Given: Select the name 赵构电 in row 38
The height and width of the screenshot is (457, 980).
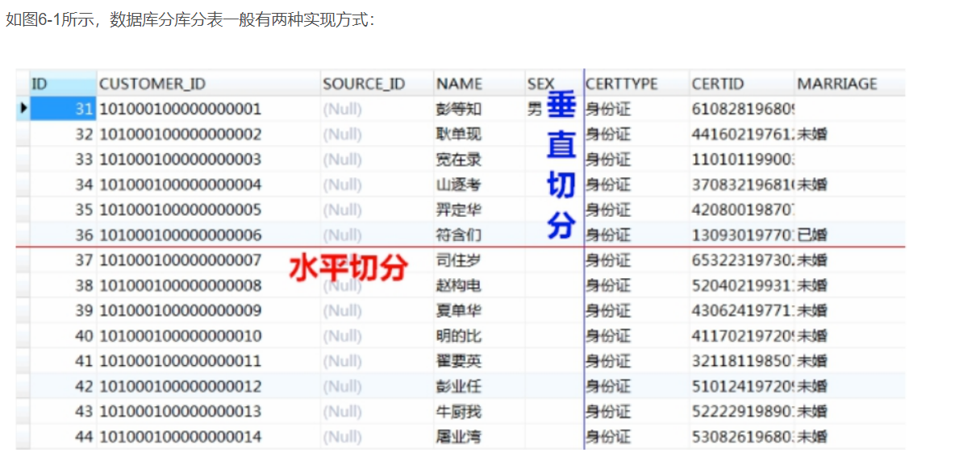Looking at the screenshot, I should tap(458, 285).
